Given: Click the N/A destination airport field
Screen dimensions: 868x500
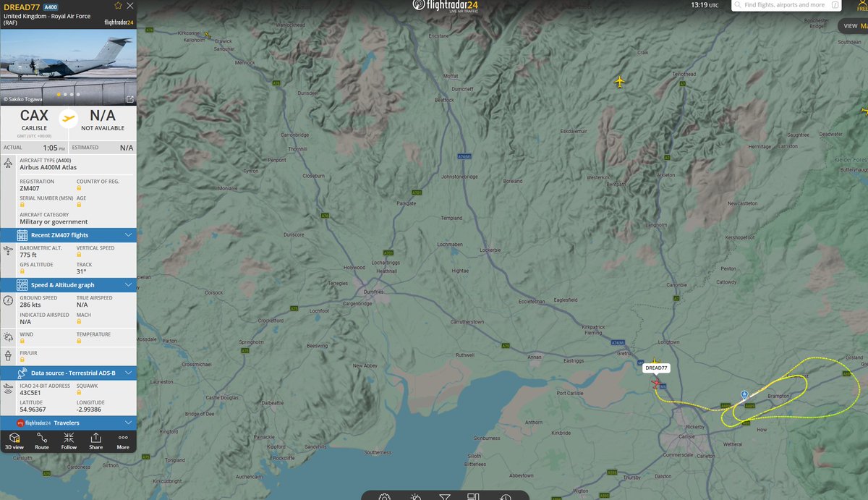Looking at the screenshot, I should (x=102, y=120).
